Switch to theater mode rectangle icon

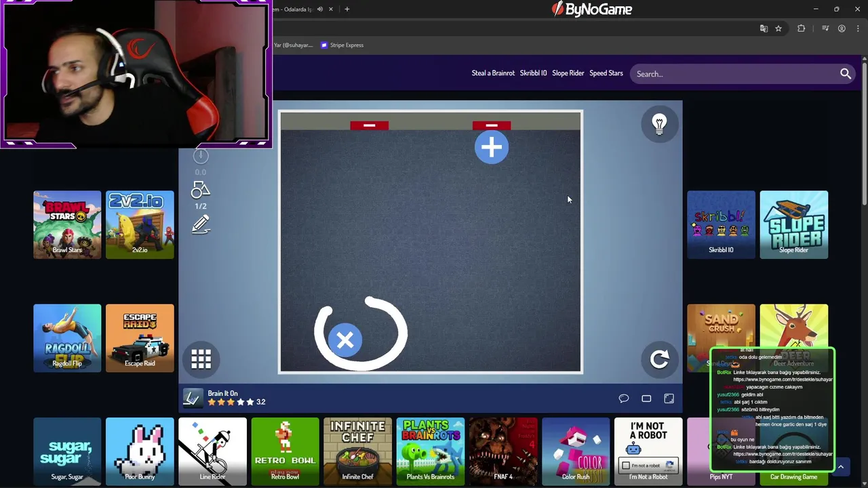pos(646,399)
